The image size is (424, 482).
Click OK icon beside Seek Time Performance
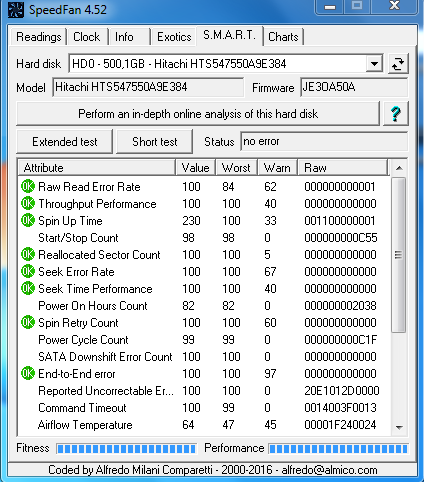[28, 288]
